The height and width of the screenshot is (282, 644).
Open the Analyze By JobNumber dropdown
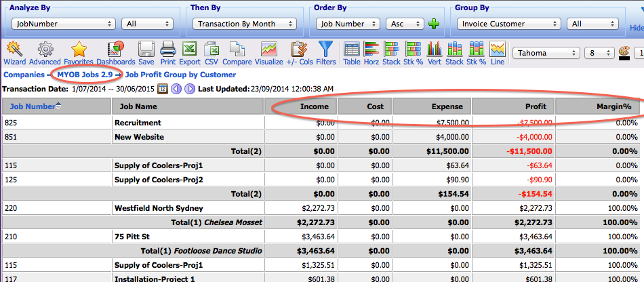(x=64, y=24)
